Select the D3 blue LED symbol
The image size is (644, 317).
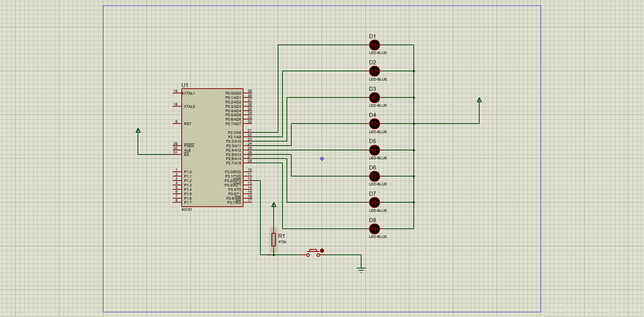point(374,97)
